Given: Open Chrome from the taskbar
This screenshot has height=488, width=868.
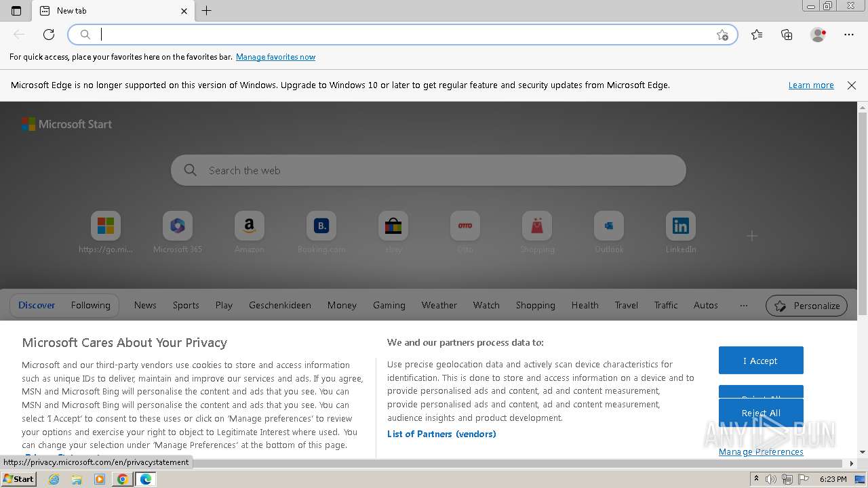Looking at the screenshot, I should pos(123,479).
